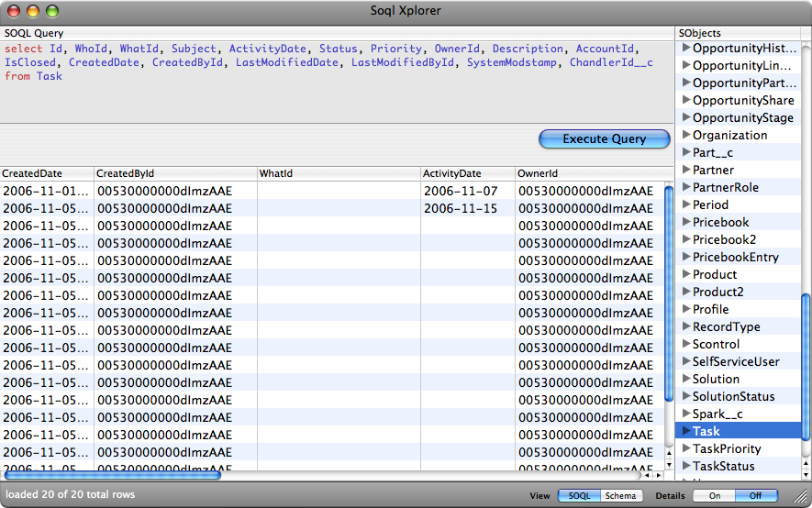Click SObjects list vertical scrollbar thumb
The image size is (812, 508).
[806, 367]
